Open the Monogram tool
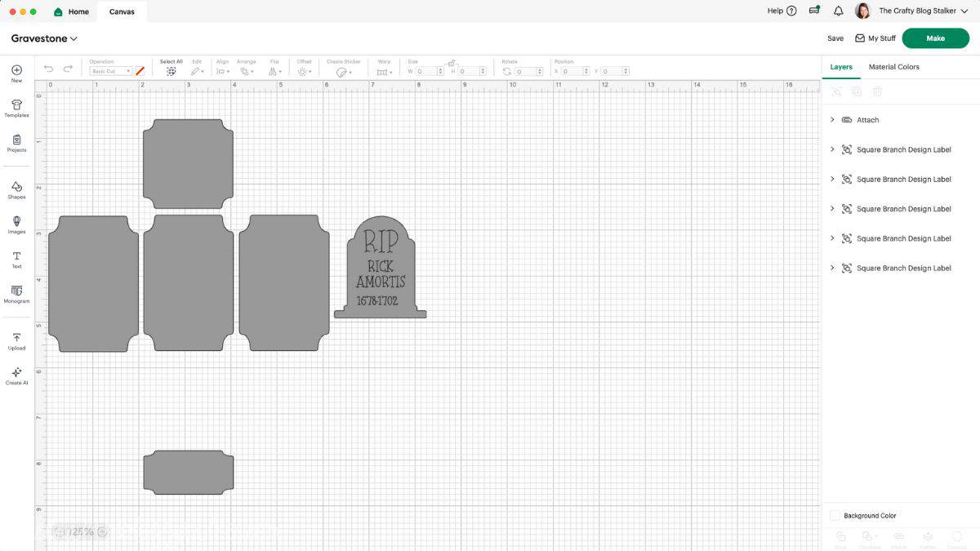This screenshot has width=980, height=551. click(x=16, y=293)
